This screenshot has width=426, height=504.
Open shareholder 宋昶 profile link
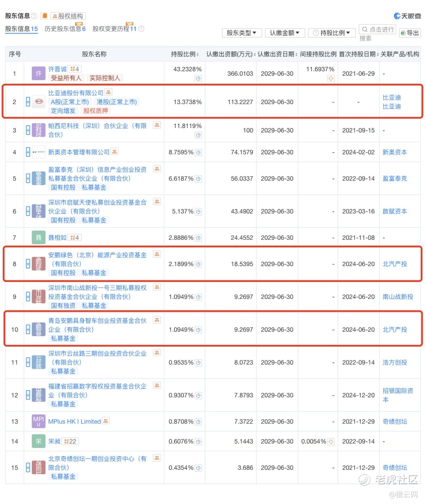tap(54, 441)
